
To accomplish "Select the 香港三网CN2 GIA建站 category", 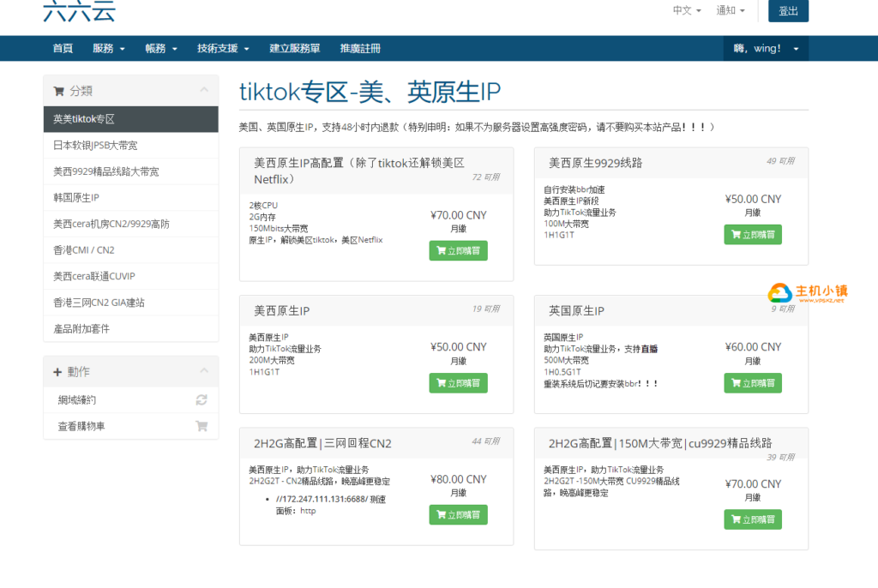I will point(131,303).
